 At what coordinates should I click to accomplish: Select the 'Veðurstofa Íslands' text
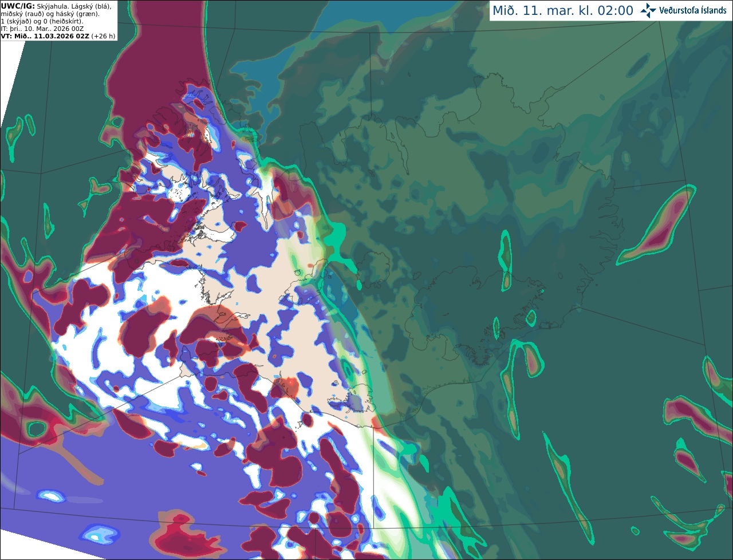click(693, 10)
